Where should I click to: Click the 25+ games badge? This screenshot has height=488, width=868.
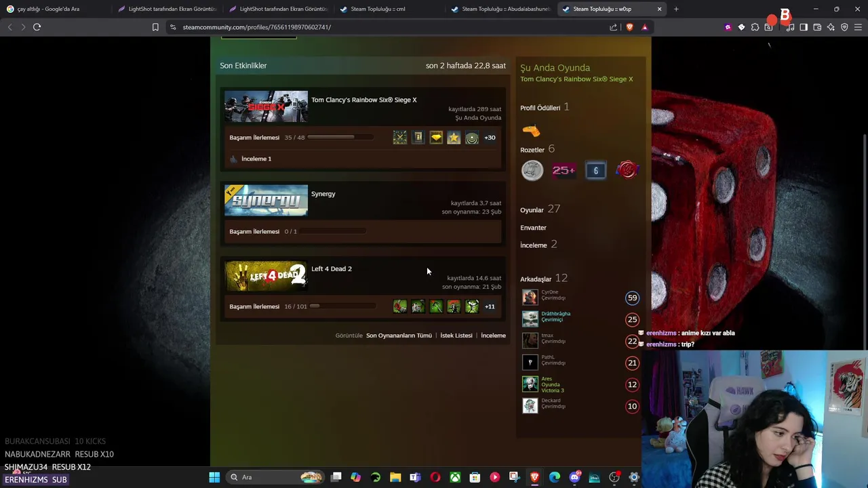pos(564,170)
